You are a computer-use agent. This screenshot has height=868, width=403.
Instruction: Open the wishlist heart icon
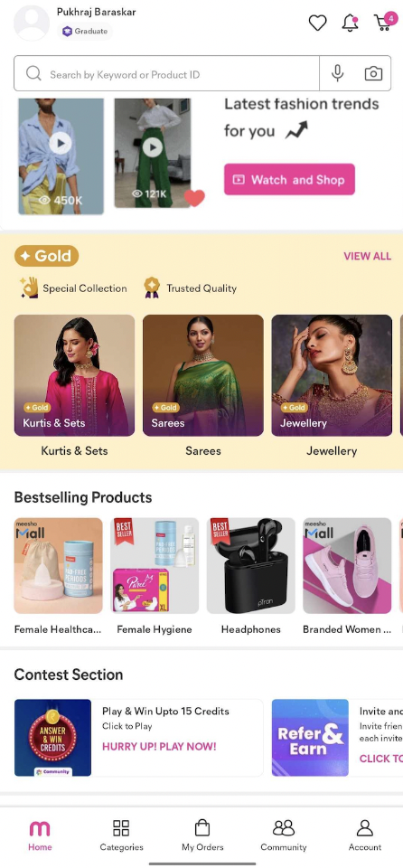[x=317, y=23]
